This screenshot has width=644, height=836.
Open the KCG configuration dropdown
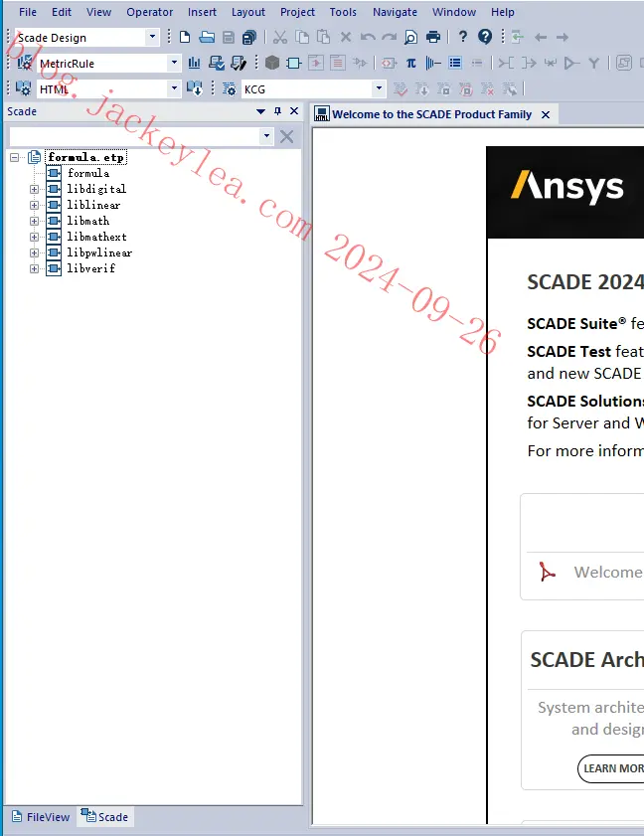click(x=379, y=88)
